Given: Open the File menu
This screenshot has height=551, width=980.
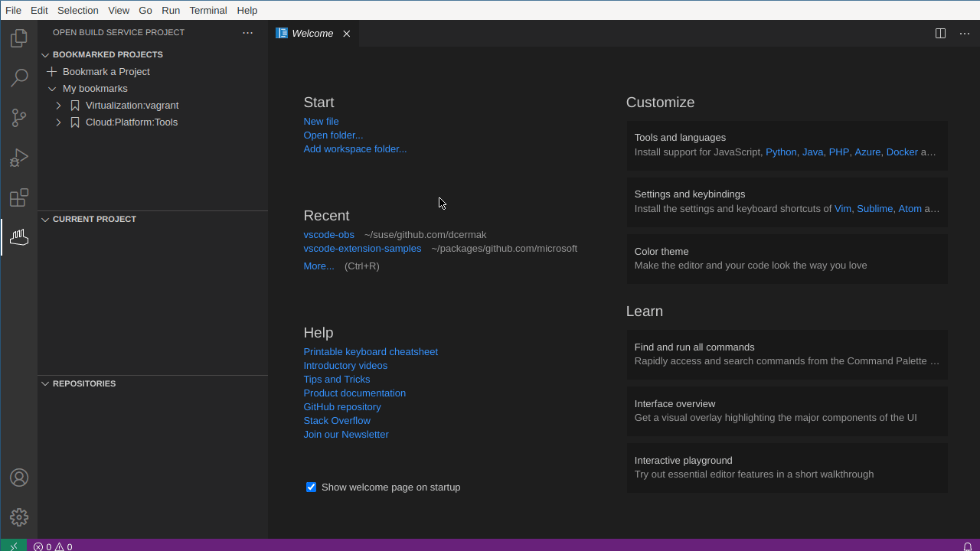Looking at the screenshot, I should tap(13, 10).
